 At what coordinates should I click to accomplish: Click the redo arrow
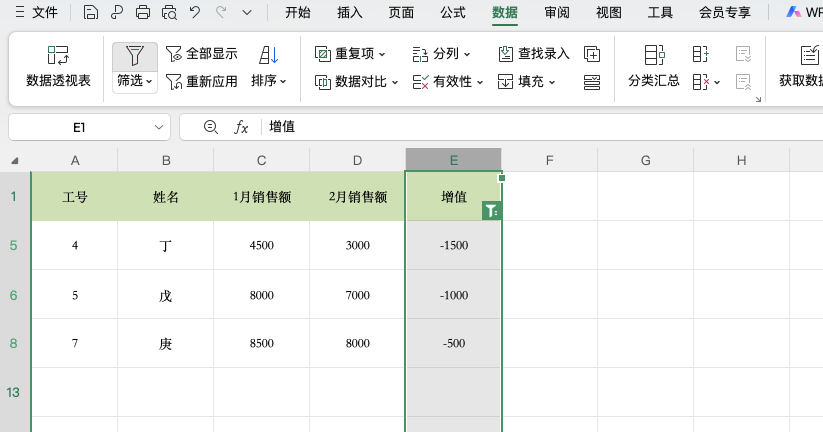pyautogui.click(x=221, y=12)
